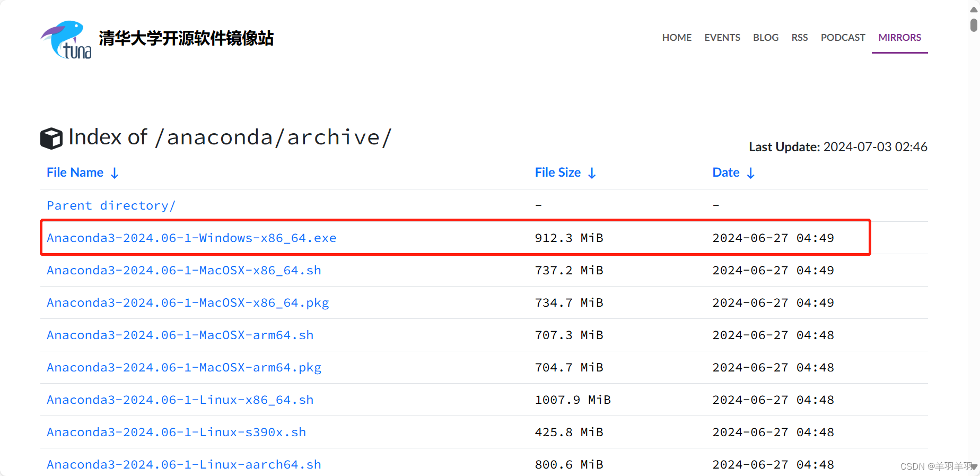The height and width of the screenshot is (476, 980).
Task: Go to the BLOG page
Action: click(x=766, y=38)
